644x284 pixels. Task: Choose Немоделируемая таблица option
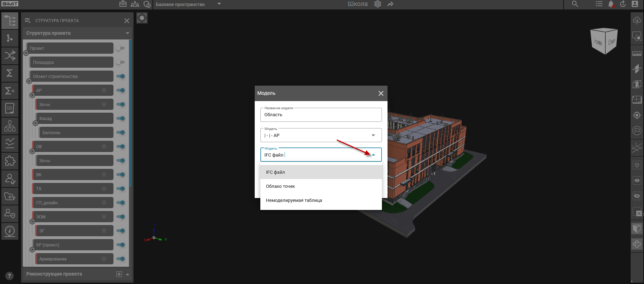(x=294, y=200)
